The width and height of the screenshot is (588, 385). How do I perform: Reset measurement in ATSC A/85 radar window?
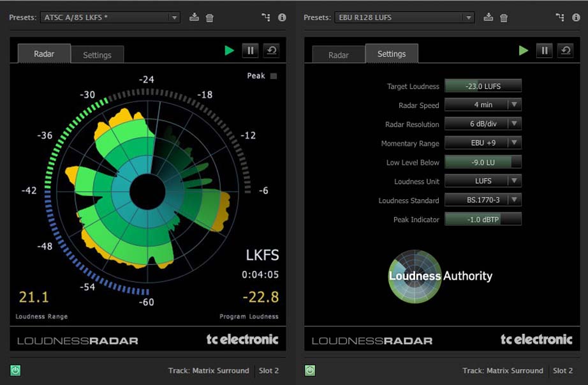tap(272, 50)
